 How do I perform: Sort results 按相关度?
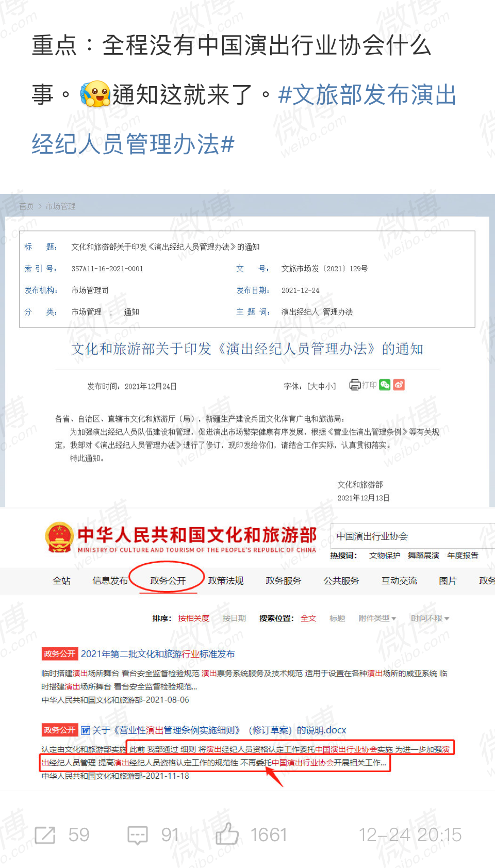tap(194, 618)
